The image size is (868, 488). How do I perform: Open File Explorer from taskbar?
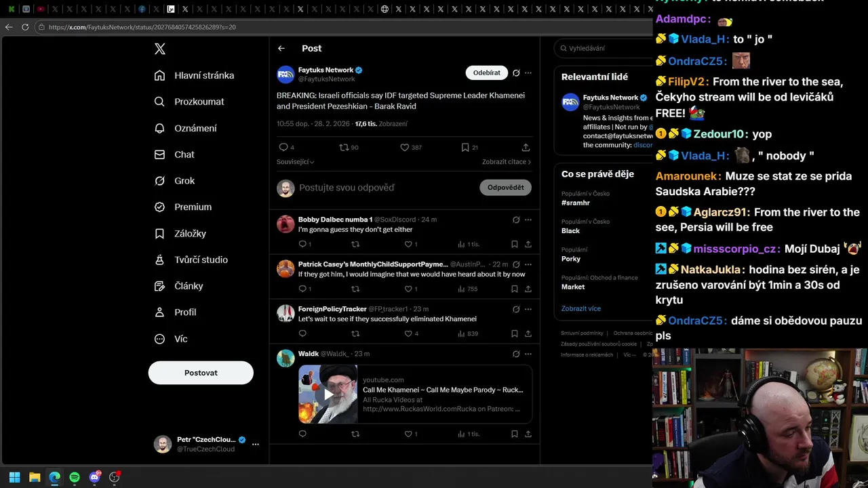pos(35,477)
